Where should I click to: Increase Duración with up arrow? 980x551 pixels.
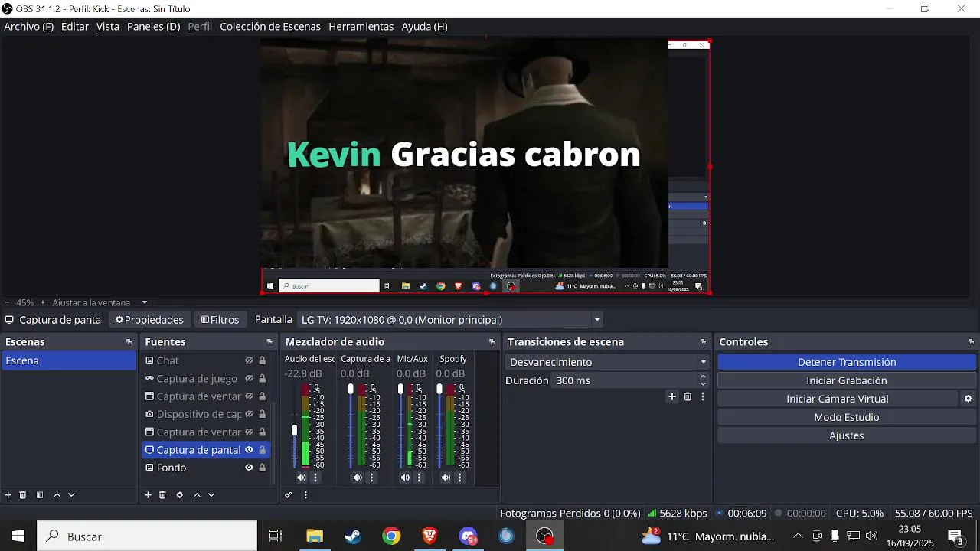point(703,376)
